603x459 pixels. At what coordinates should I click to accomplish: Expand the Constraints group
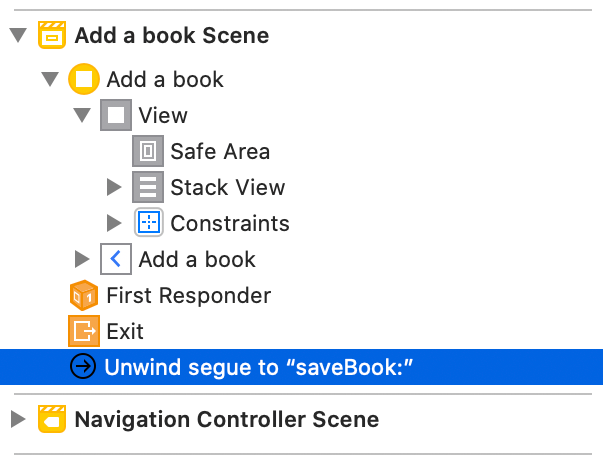point(113,223)
